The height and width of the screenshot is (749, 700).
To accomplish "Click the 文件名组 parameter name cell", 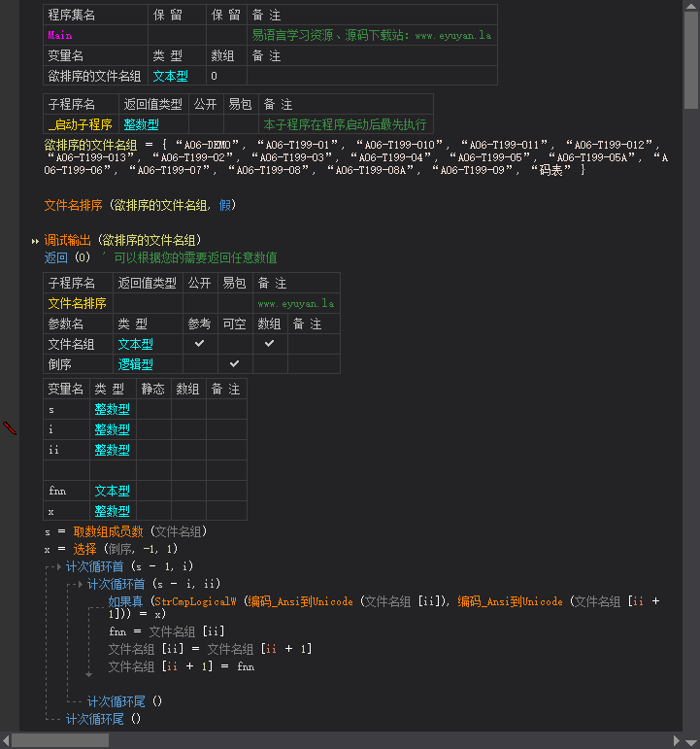I will 78,344.
